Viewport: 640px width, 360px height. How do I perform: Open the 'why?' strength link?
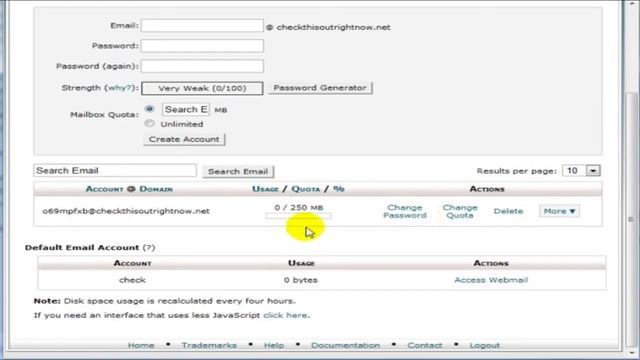[120, 88]
